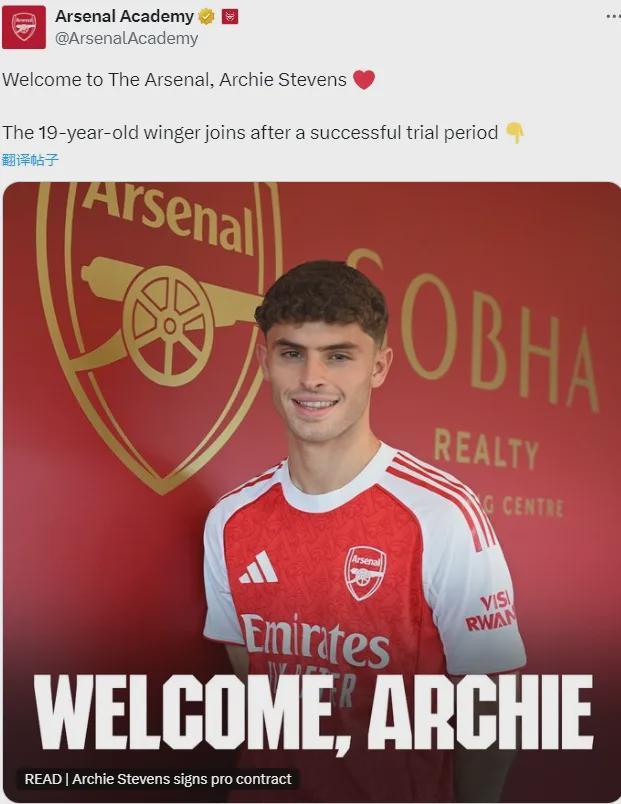Click the pointing-down hand emoji

pos(515,133)
